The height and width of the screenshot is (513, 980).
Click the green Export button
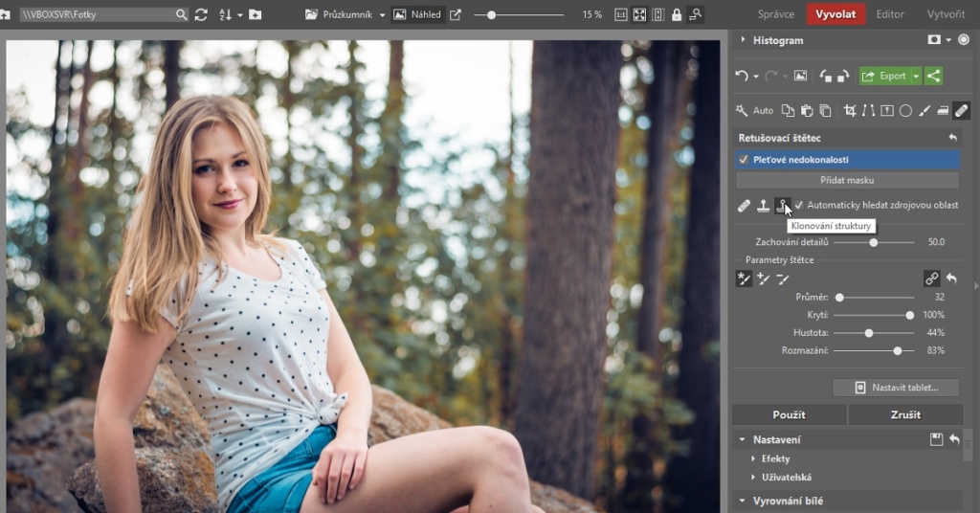(884, 76)
